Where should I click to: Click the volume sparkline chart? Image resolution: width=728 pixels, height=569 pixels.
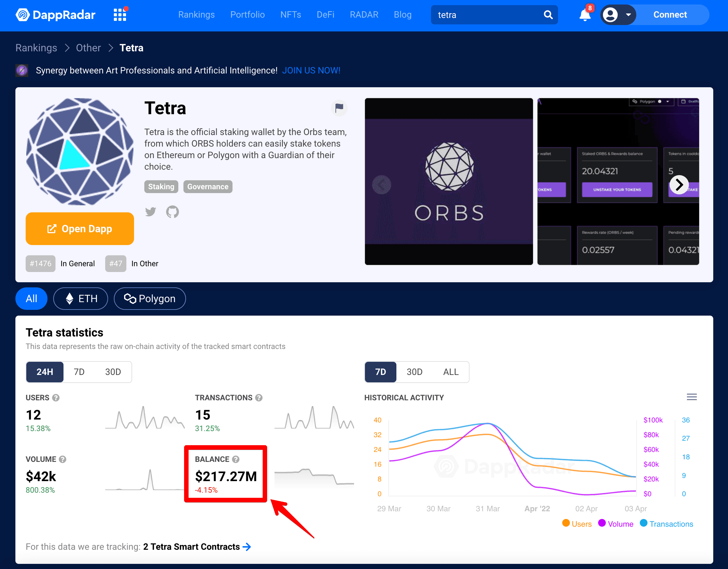click(145, 479)
